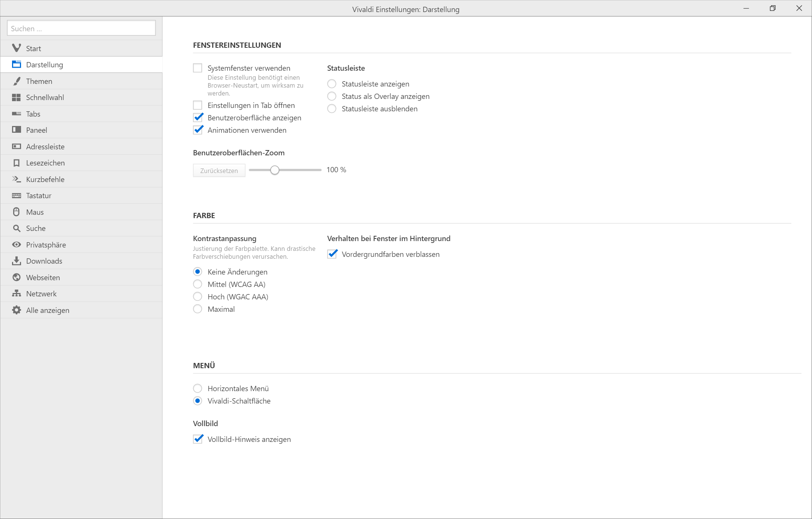Click the mouse icon for Maus
This screenshot has height=519, width=812.
click(x=16, y=212)
